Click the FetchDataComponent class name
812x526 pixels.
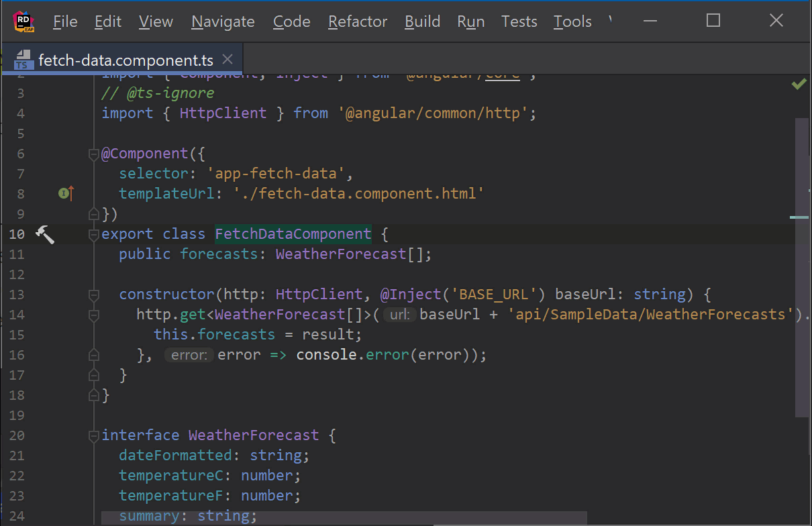coord(293,234)
